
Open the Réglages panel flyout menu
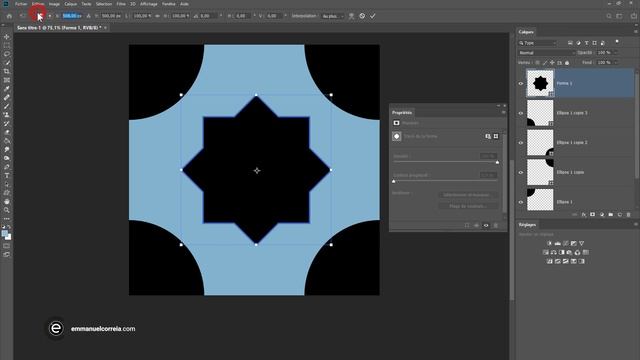tap(636, 224)
